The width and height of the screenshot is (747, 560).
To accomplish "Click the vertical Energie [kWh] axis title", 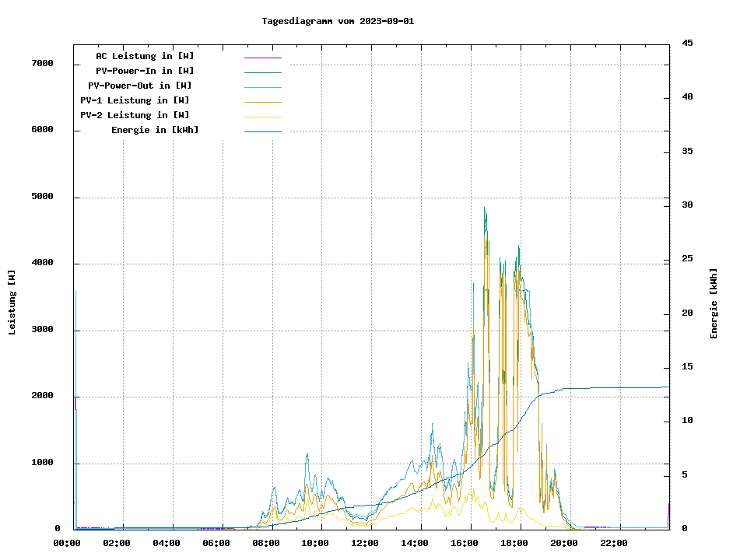I will [x=714, y=303].
